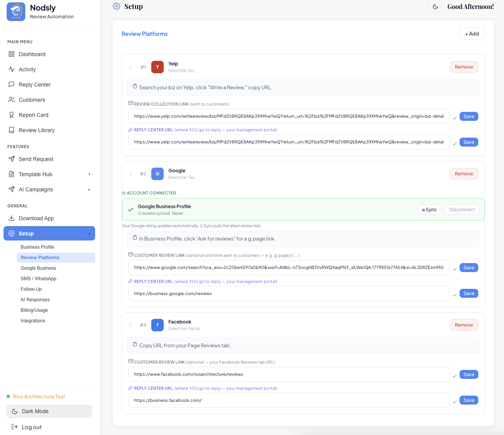The image size is (504, 435).
Task: Save the Yelp review collection link
Action: click(x=469, y=117)
